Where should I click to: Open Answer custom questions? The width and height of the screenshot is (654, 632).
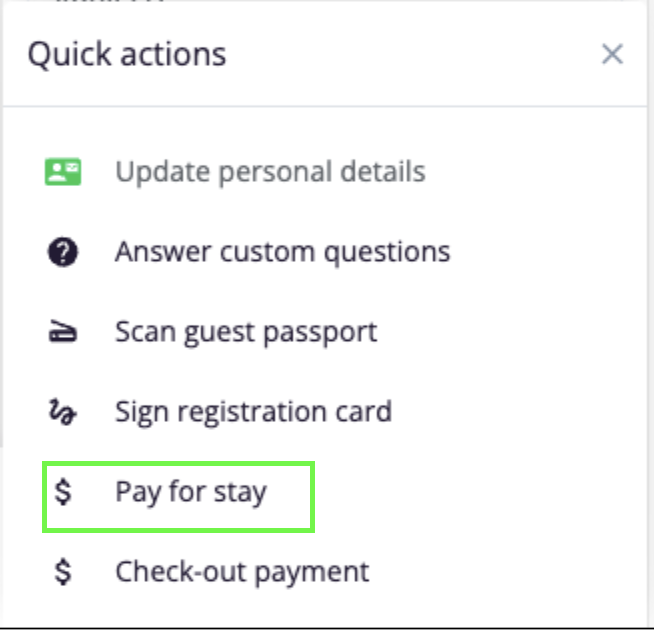[282, 251]
